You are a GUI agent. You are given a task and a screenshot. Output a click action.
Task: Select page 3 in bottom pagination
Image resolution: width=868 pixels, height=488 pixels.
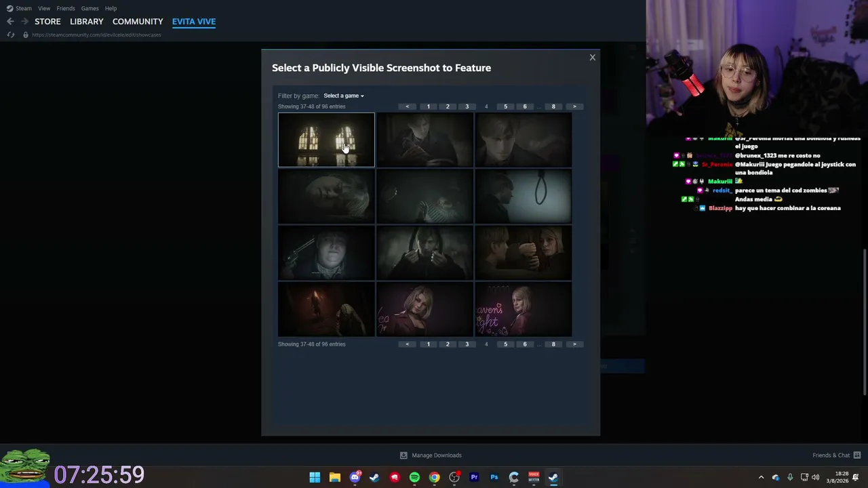pos(467,344)
